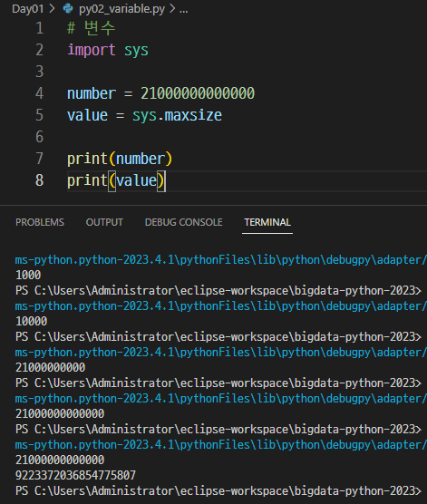
Task: Click the import keyword on line 2
Action: pyautogui.click(x=92, y=50)
